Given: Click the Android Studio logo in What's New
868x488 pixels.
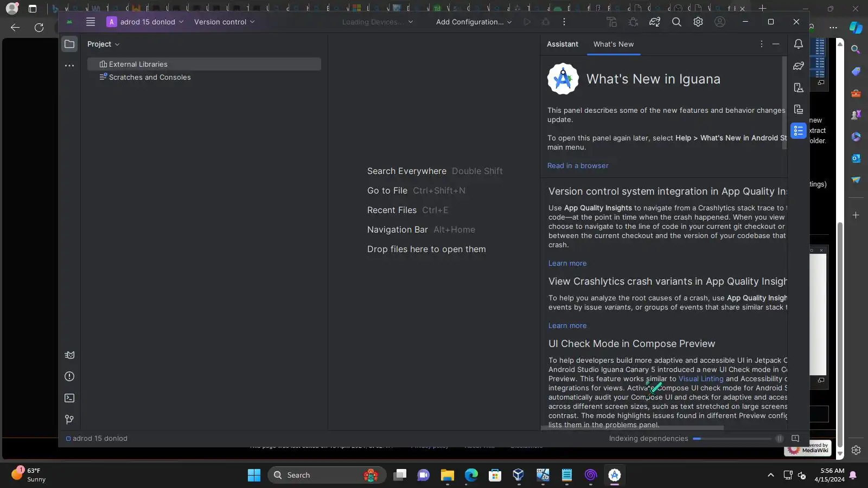Looking at the screenshot, I should [x=563, y=79].
